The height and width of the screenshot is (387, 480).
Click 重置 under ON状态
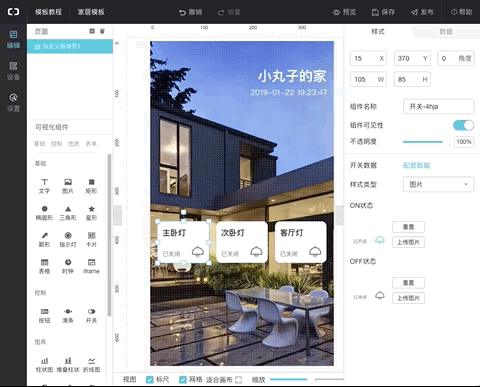pos(408,227)
